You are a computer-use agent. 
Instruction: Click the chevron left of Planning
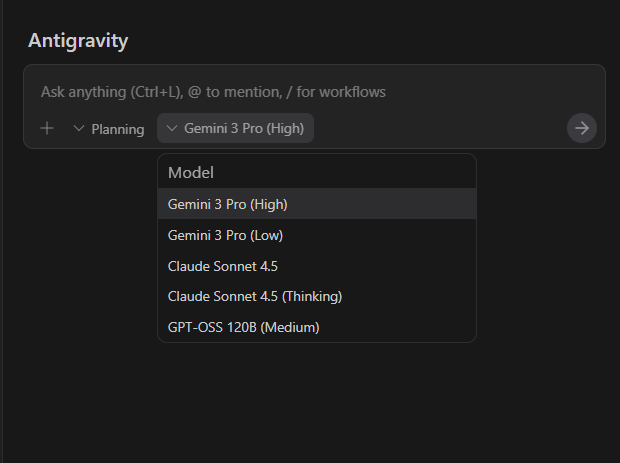point(79,129)
